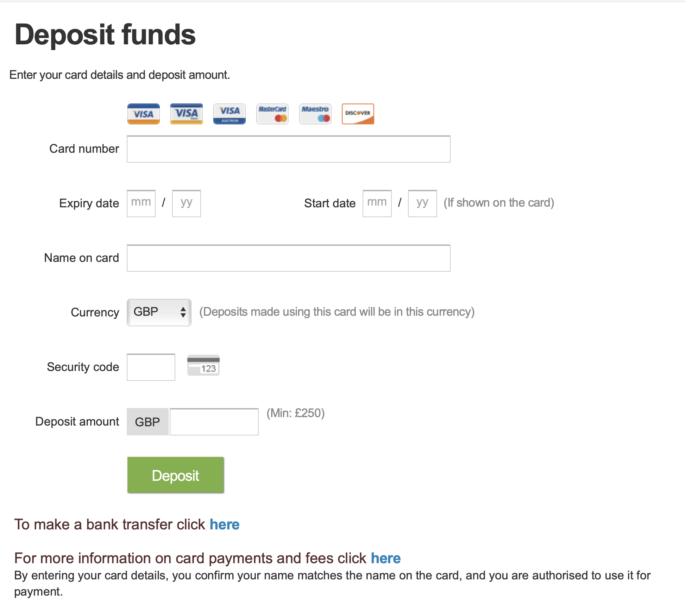Viewport: 685px width, 616px height.
Task: Click the Discover card icon
Action: [x=357, y=113]
